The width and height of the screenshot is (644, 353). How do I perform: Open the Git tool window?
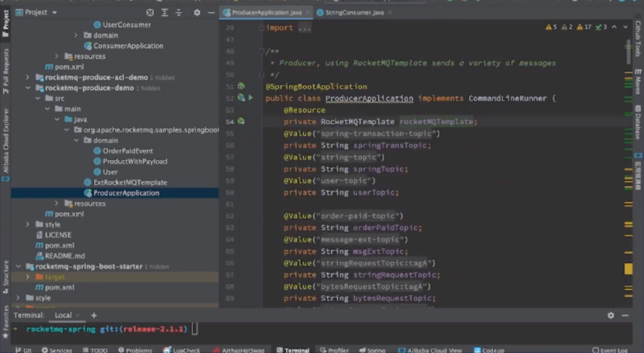click(x=23, y=350)
